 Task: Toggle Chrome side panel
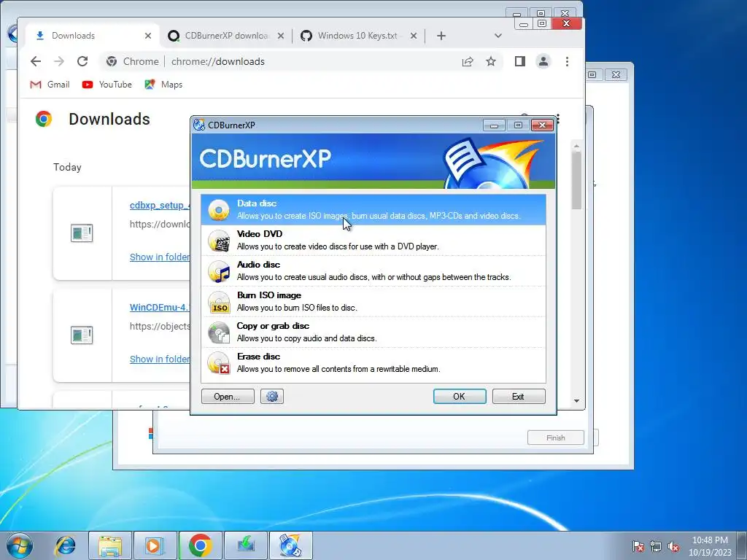(x=519, y=61)
